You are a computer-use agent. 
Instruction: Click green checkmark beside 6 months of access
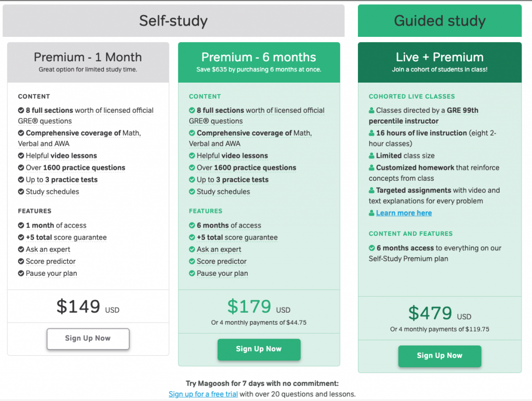pos(192,225)
